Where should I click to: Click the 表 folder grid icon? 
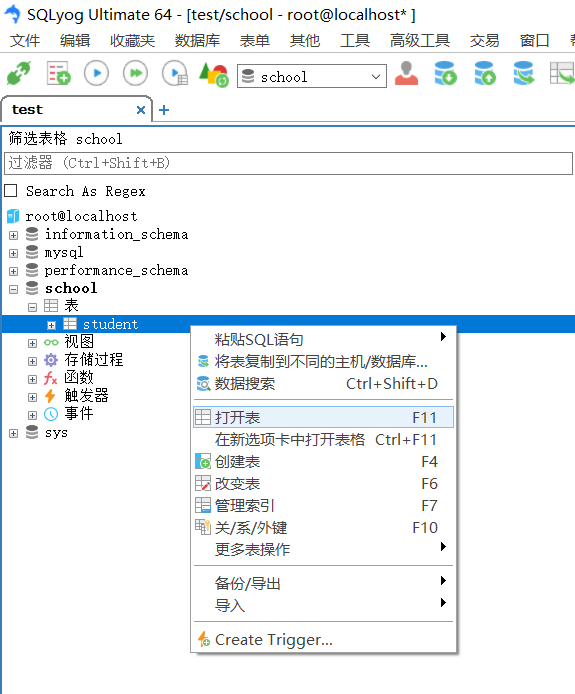[x=51, y=305]
